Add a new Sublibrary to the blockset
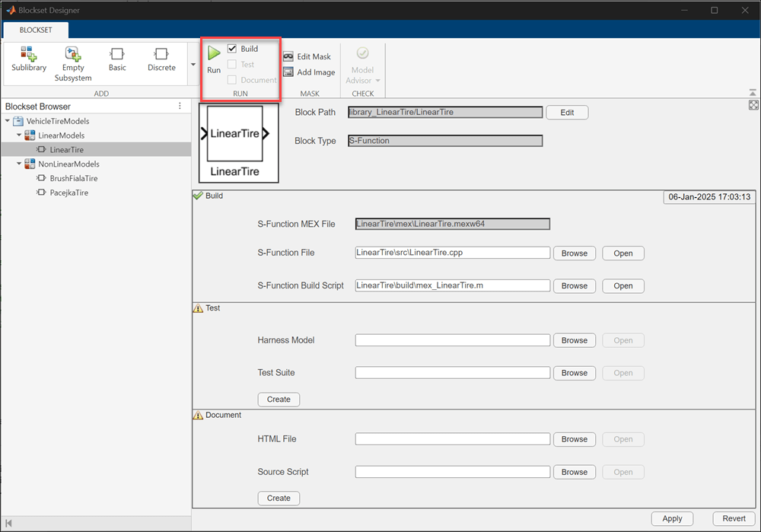 click(x=29, y=59)
